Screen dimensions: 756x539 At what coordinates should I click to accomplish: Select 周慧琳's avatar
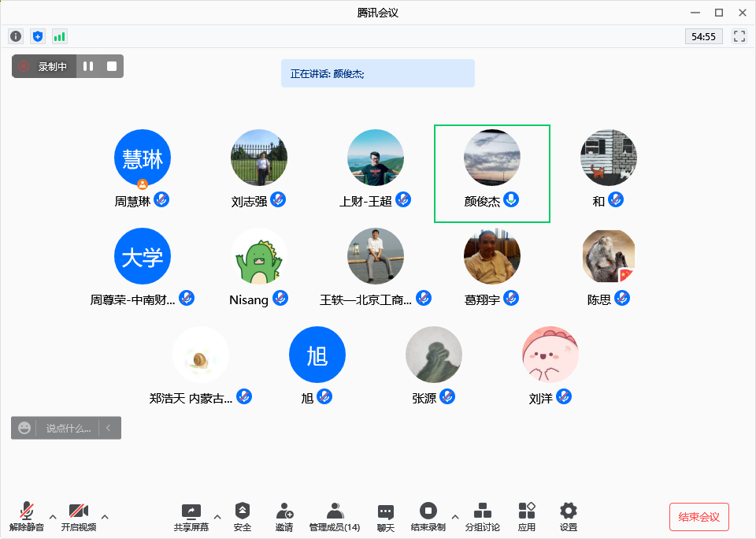pos(143,158)
